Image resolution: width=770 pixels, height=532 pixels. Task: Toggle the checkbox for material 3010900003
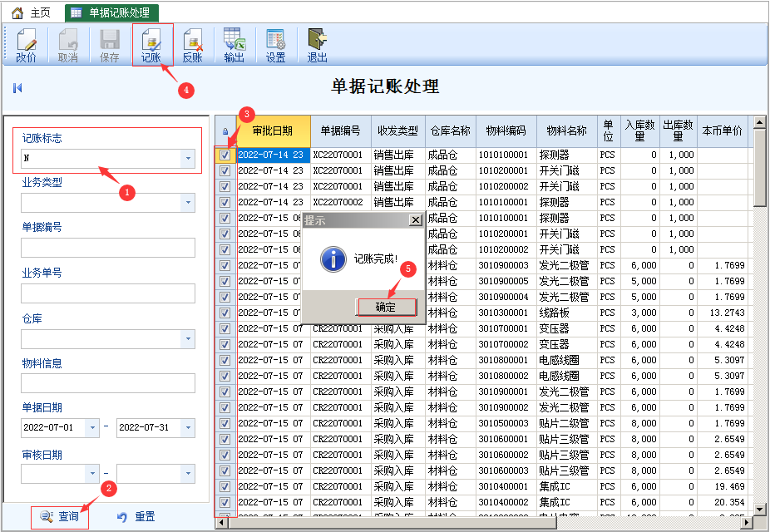pos(225,265)
